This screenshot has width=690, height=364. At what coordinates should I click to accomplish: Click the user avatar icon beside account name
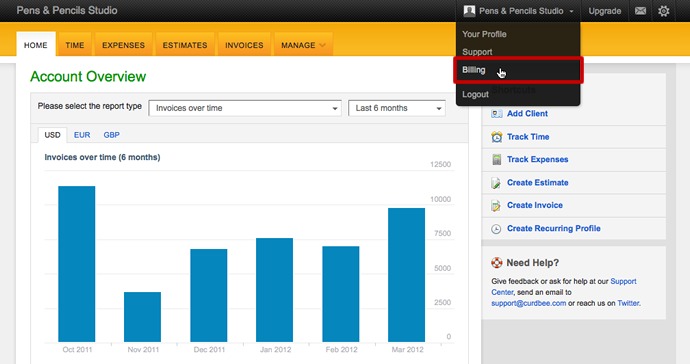pos(470,11)
